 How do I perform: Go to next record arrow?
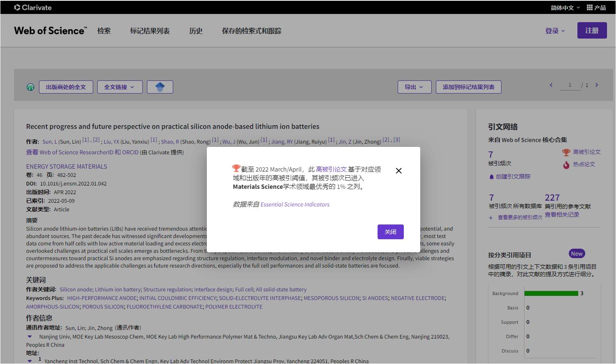[597, 85]
